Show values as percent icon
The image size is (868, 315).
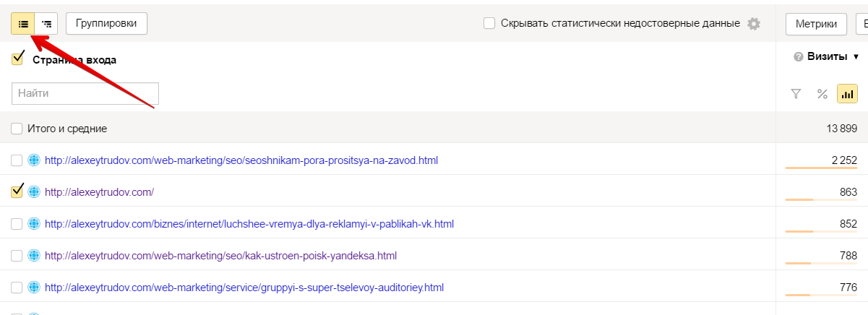(822, 93)
